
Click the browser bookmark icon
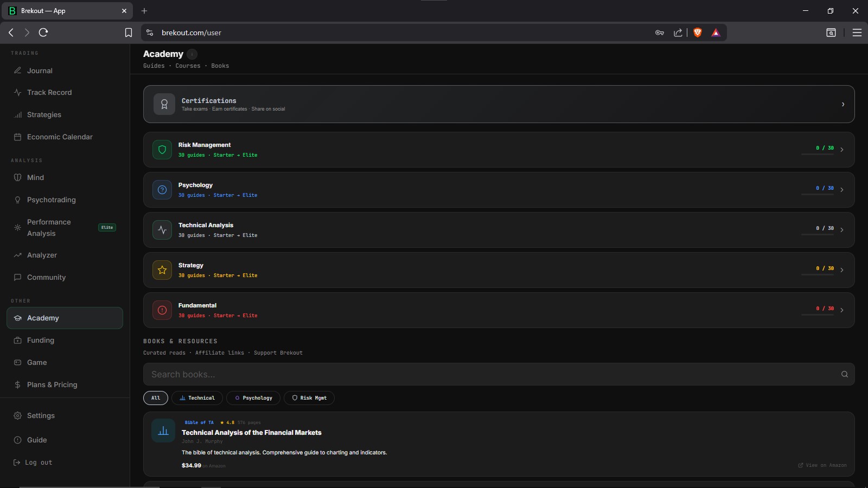129,33
